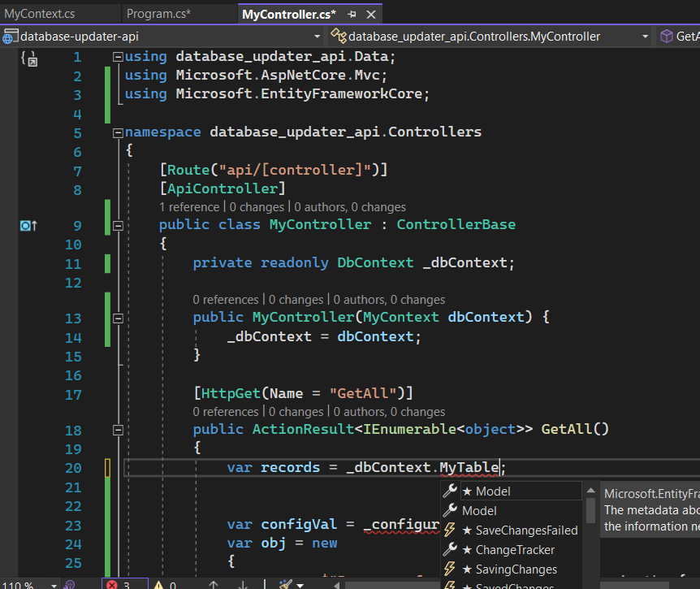Open '0 references' CodeLens above the constructor
This screenshot has width=700, height=589.
point(226,300)
